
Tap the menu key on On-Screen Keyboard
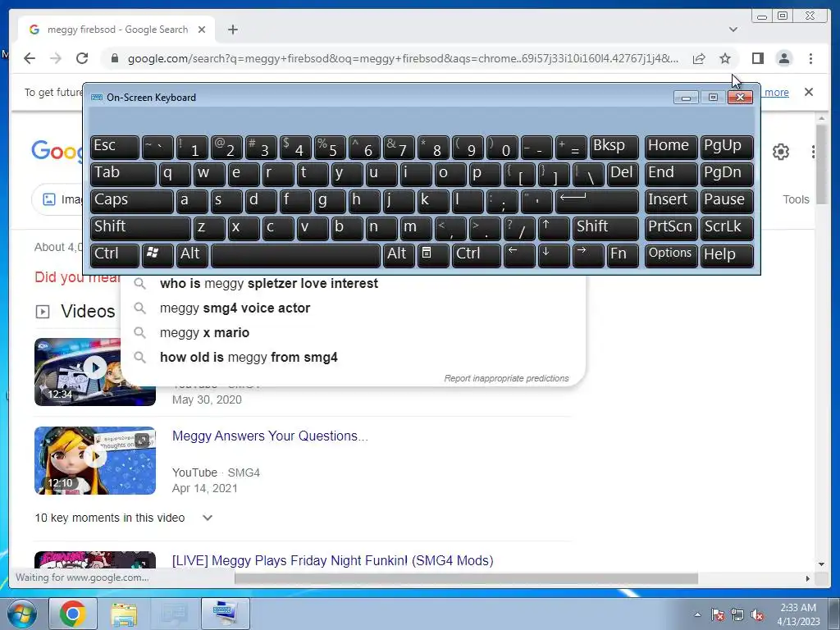point(433,255)
